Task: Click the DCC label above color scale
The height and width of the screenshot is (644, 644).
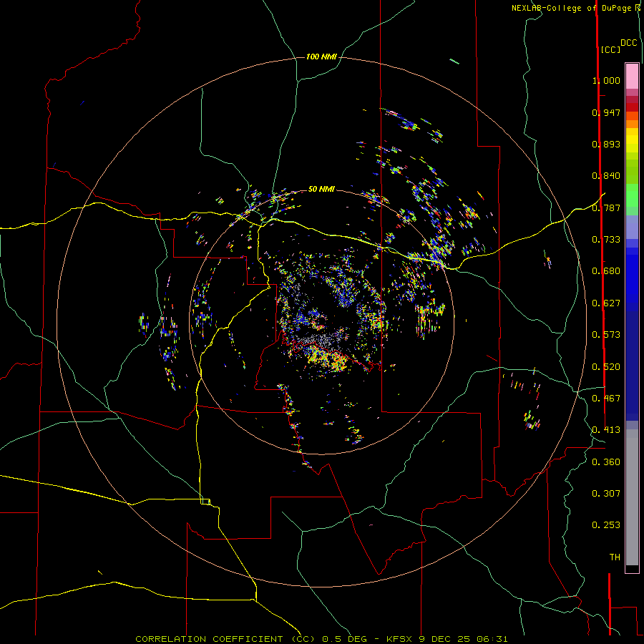Action: tap(628, 42)
